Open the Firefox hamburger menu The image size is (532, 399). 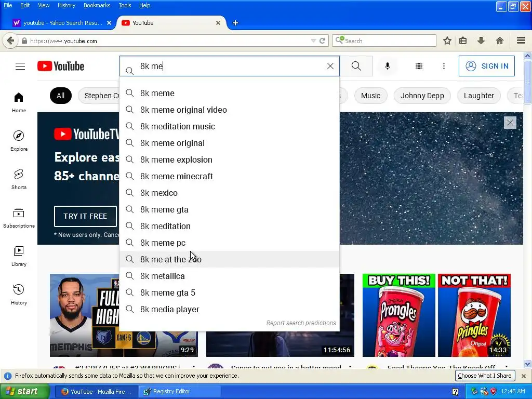(521, 41)
